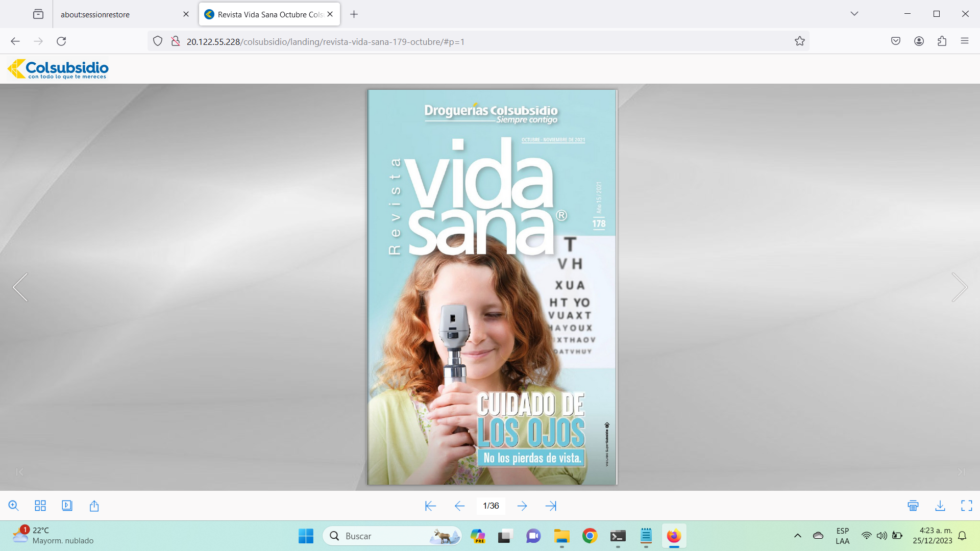Print the magazine with printer icon
Viewport: 980px width, 551px height.
coord(913,506)
